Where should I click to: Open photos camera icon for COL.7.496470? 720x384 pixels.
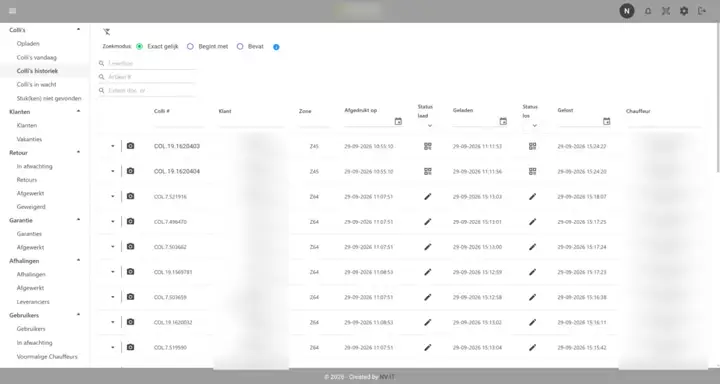130,221
